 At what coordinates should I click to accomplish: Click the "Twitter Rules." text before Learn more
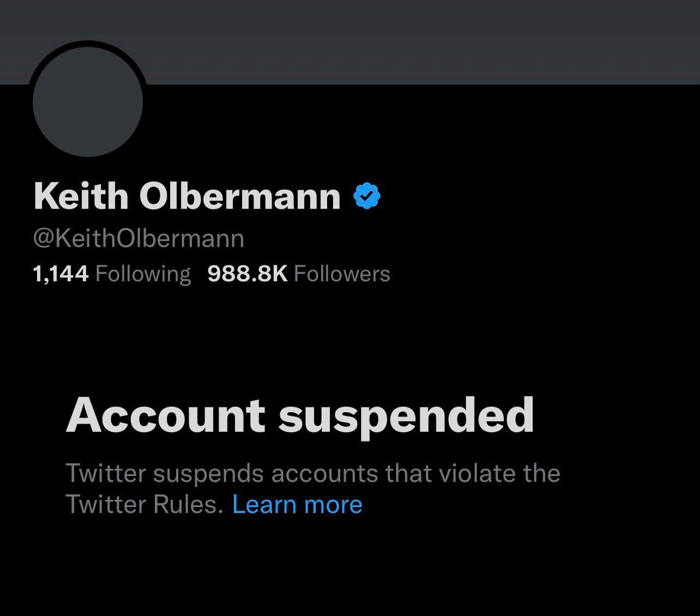coord(145,504)
